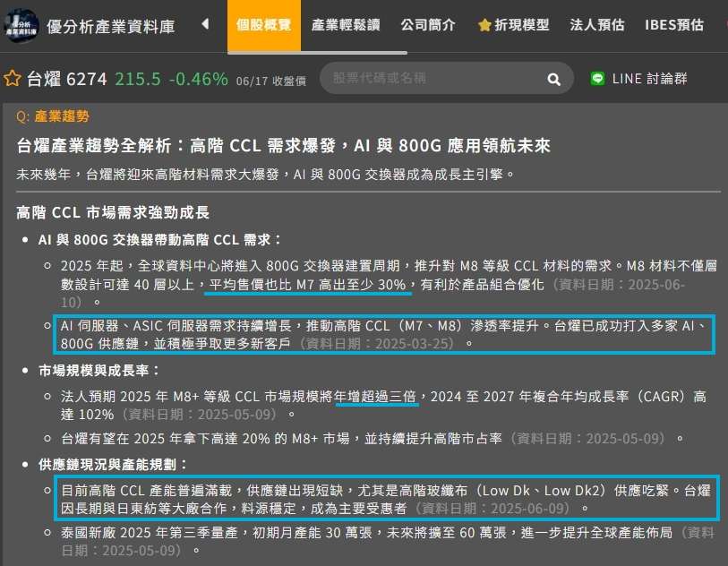The image size is (728, 566).
Task: Click the 高階 CCL 市場需求強勁成長 section heading
Action: (113, 212)
